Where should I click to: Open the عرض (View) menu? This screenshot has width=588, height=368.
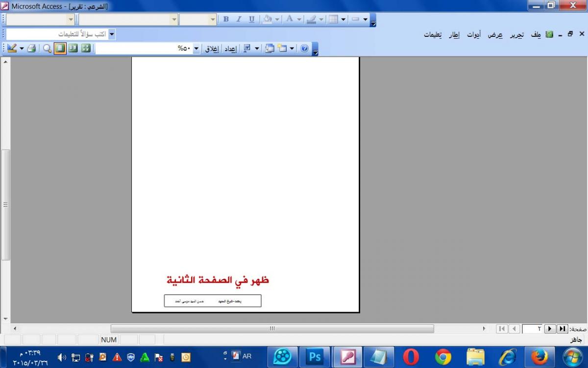tap(494, 34)
